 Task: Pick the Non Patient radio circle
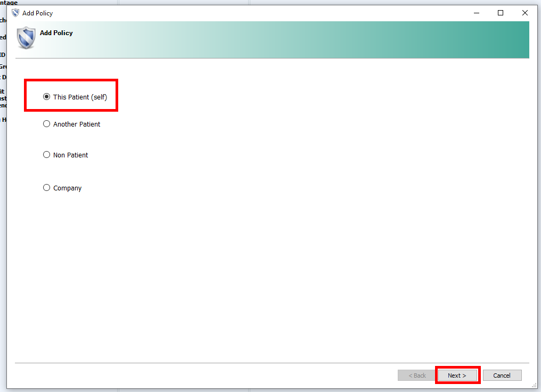pos(46,155)
